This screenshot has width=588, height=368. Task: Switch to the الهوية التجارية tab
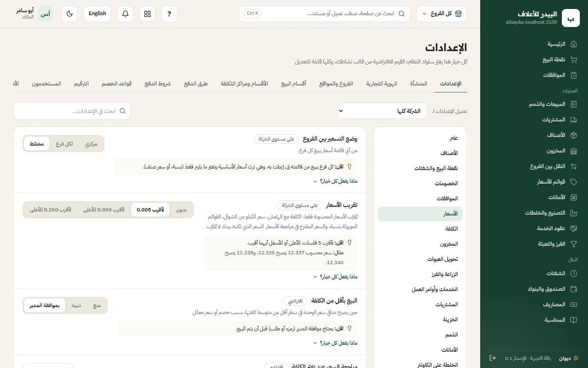(382, 83)
